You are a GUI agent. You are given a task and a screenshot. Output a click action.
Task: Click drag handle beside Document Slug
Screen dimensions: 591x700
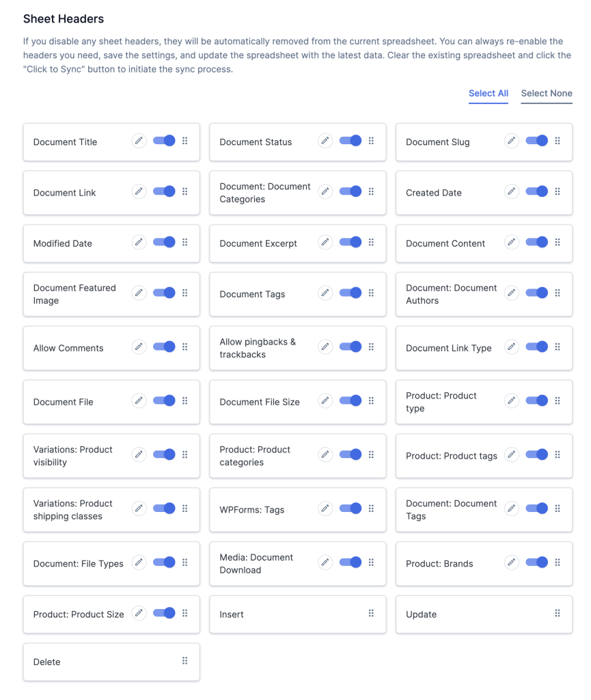click(x=558, y=141)
